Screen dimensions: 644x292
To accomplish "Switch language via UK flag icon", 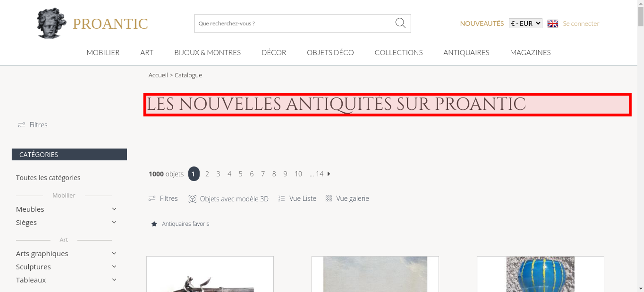I will point(553,23).
